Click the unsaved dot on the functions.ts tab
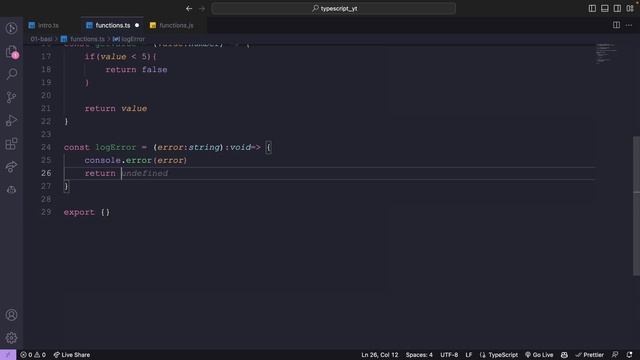This screenshot has width=640, height=360. [x=137, y=25]
